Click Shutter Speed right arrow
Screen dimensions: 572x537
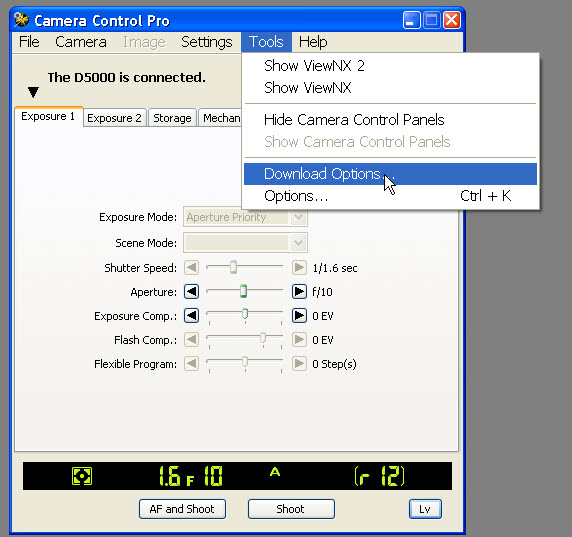[x=299, y=267]
